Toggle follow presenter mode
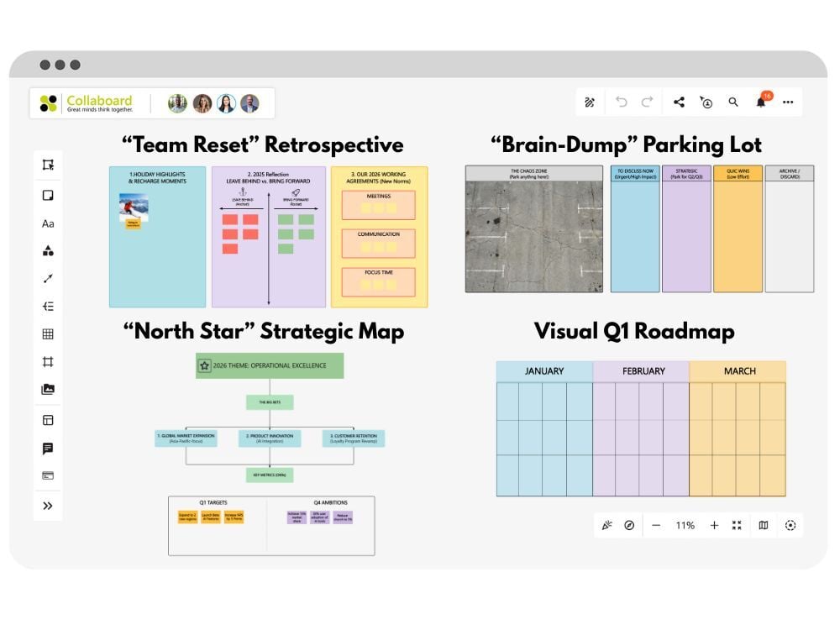840x630 pixels. (x=706, y=102)
